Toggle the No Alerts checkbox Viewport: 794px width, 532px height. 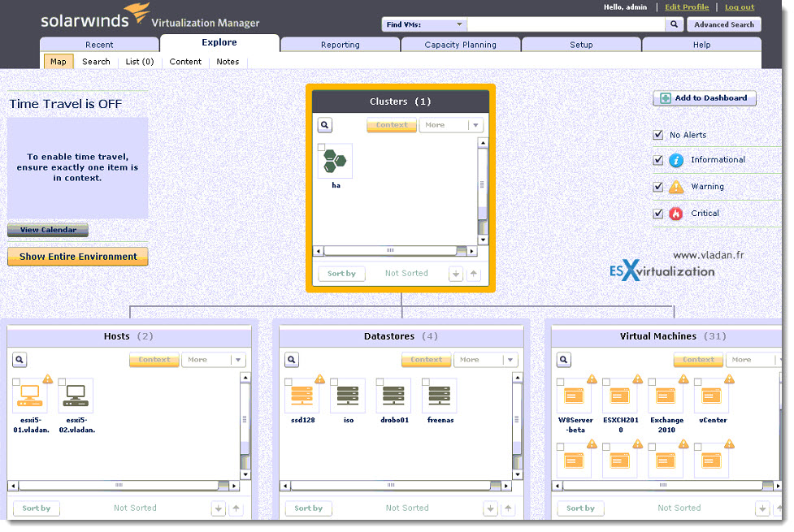tap(657, 135)
